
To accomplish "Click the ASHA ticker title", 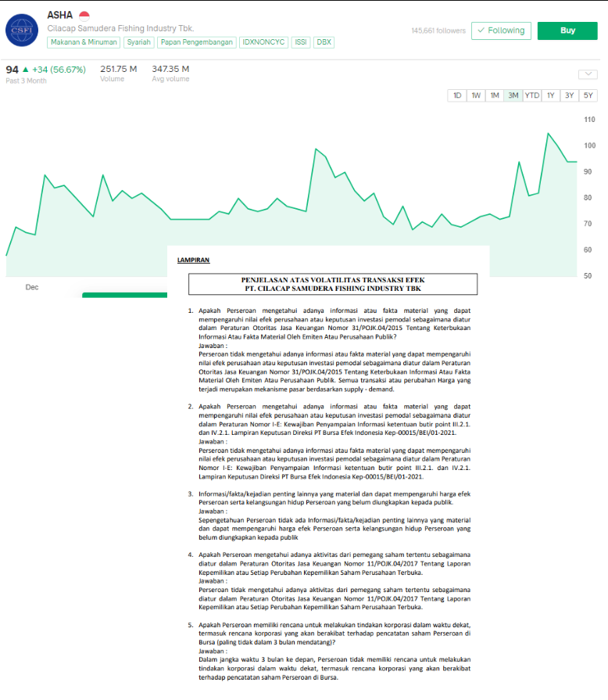I will click(59, 15).
